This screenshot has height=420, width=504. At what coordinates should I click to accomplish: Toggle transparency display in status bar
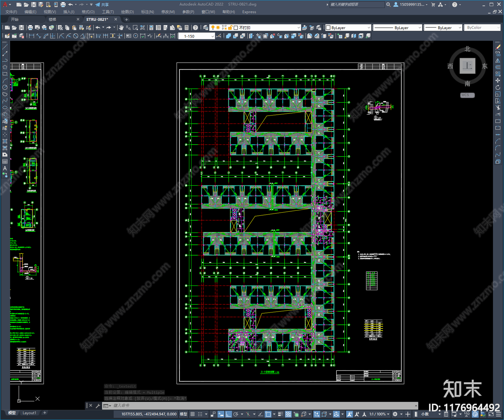(288, 414)
